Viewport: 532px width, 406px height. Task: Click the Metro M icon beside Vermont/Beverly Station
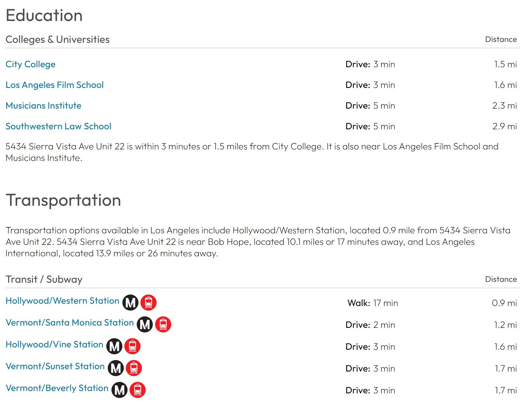click(x=119, y=390)
